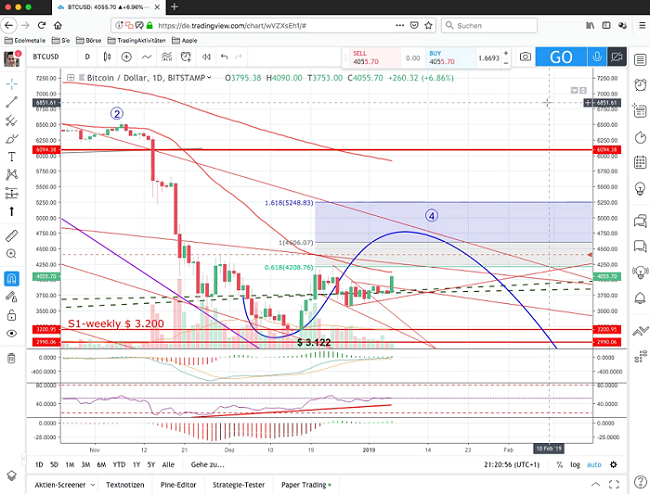The image size is (650, 494).
Task: Open the BITSTAMP exchange dropdown
Action: (209, 77)
